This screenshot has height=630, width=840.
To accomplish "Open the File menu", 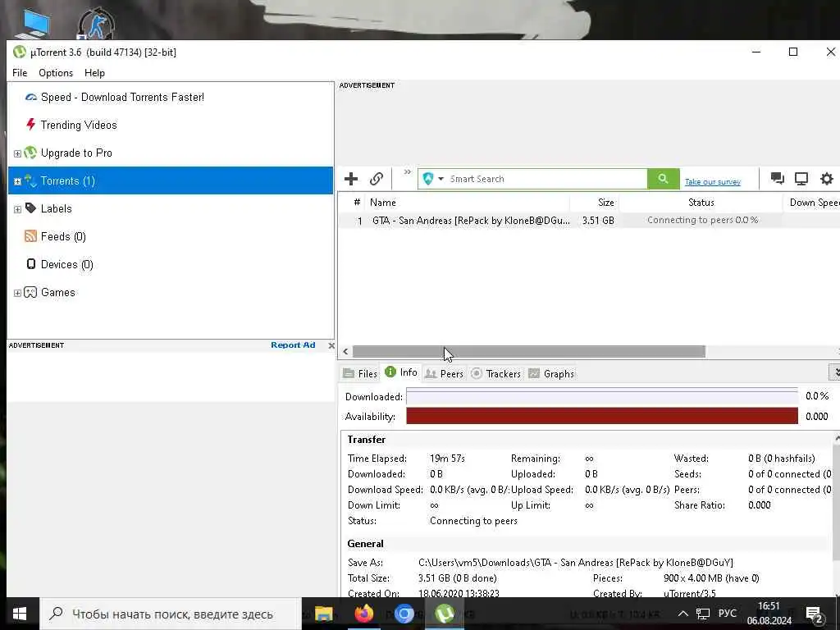I will click(x=20, y=73).
